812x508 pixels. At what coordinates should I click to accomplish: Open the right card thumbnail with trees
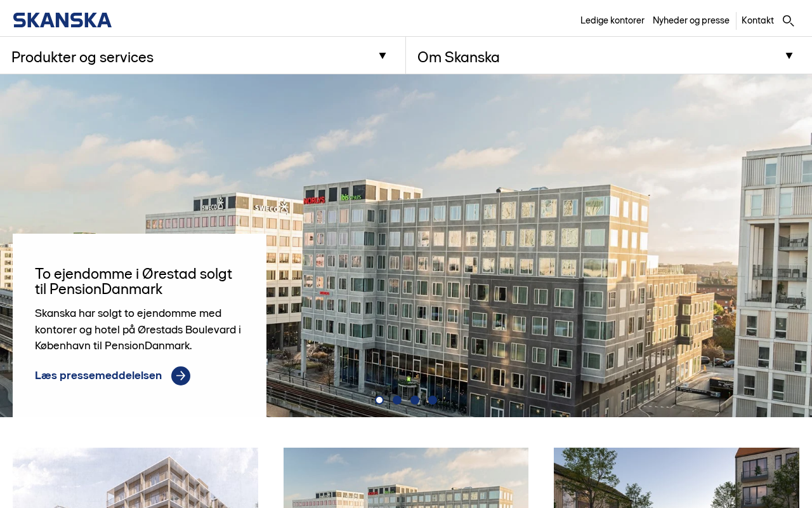click(676, 478)
